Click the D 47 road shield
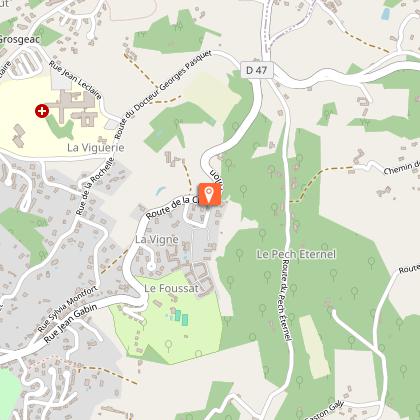The height and width of the screenshot is (420, 420). [257, 70]
